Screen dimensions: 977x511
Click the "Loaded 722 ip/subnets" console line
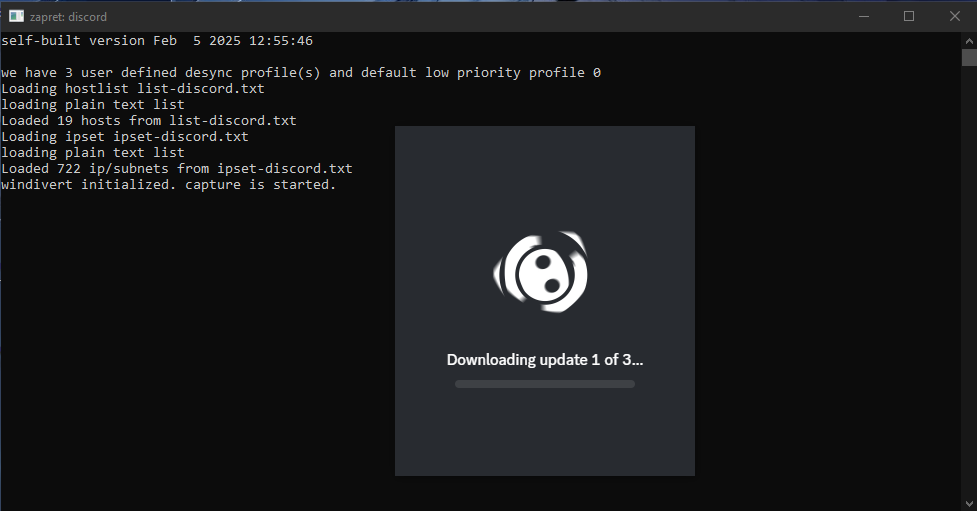click(176, 169)
